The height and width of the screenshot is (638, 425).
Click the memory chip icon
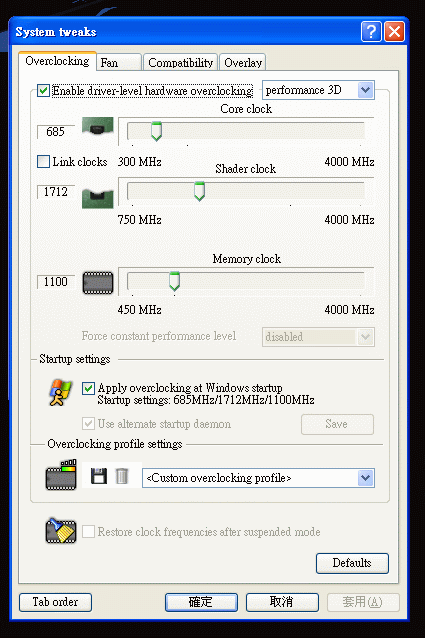[x=98, y=283]
